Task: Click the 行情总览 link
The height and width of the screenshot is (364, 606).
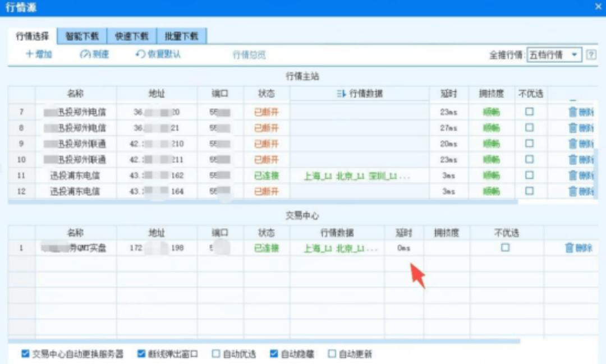Action: click(249, 55)
